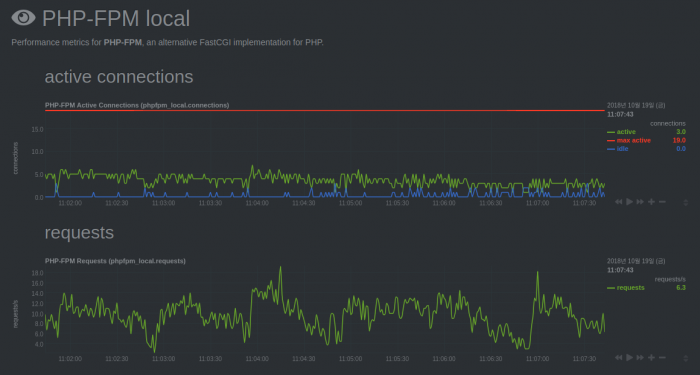
Task: Pan the Active Connections chart left with rewind icon
Action: (618, 202)
